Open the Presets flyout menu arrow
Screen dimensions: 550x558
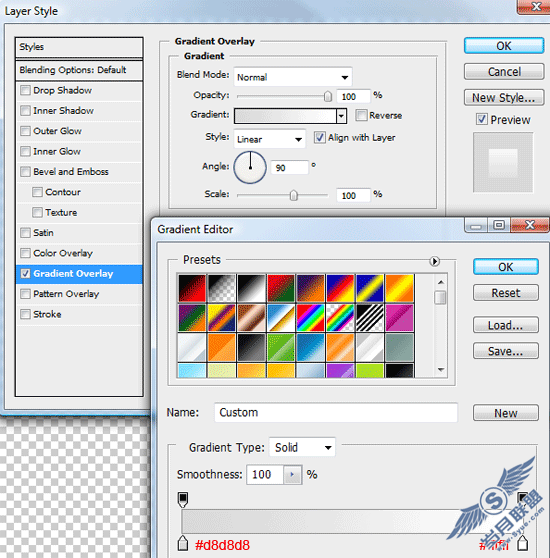click(434, 261)
